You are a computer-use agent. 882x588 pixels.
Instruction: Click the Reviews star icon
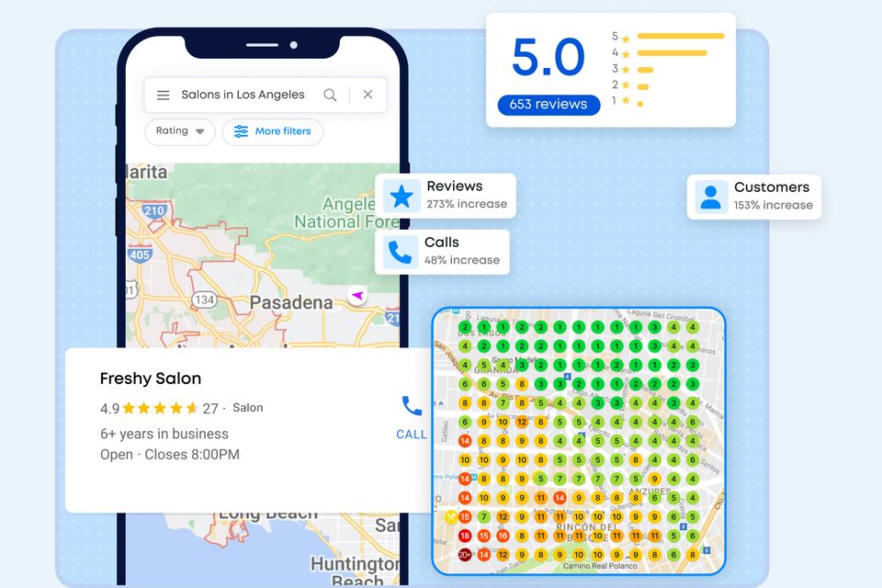(401, 196)
